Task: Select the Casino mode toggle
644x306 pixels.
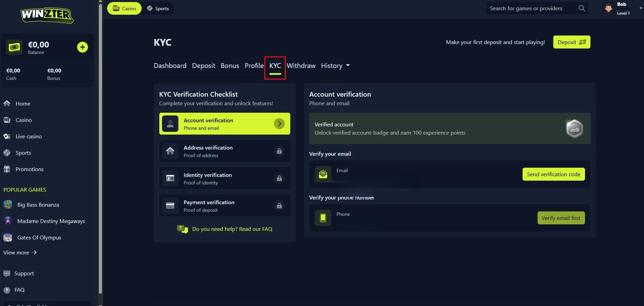Action: tap(125, 9)
